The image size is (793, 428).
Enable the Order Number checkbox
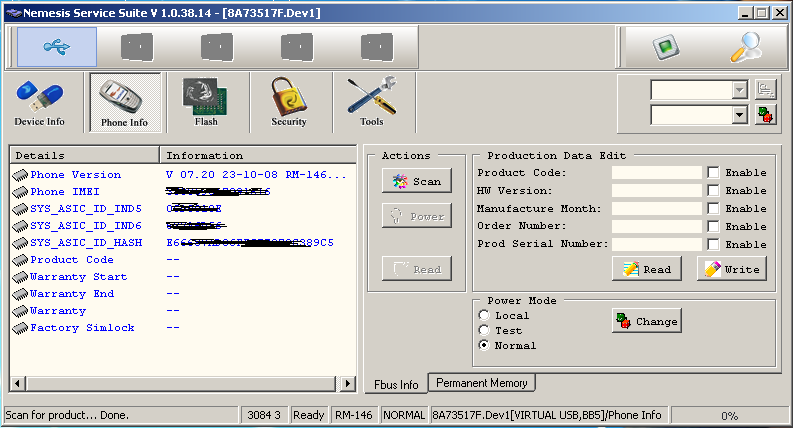pyautogui.click(x=713, y=226)
